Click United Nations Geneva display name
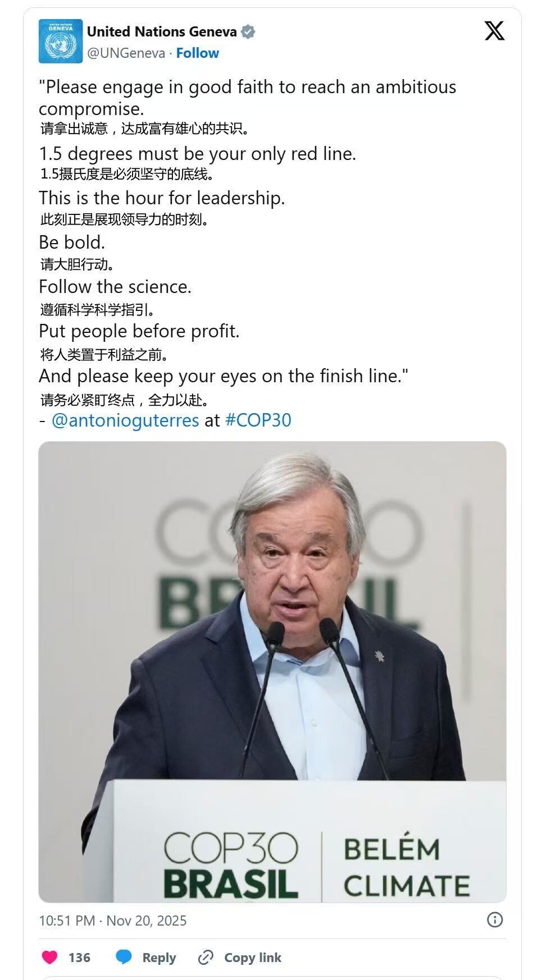The height and width of the screenshot is (980, 533). (x=162, y=32)
